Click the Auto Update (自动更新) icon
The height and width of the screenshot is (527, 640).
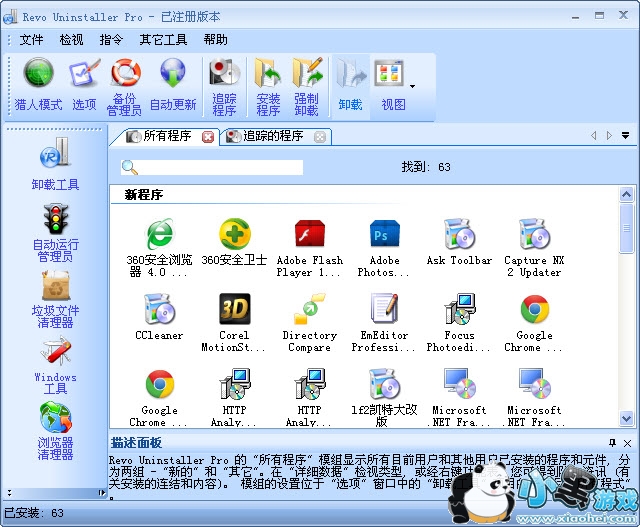click(173, 83)
